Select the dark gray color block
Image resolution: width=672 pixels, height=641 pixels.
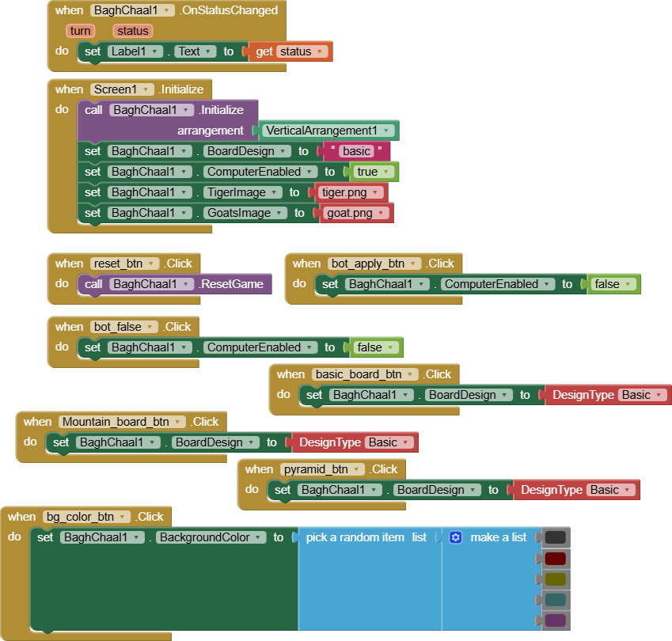(556, 537)
